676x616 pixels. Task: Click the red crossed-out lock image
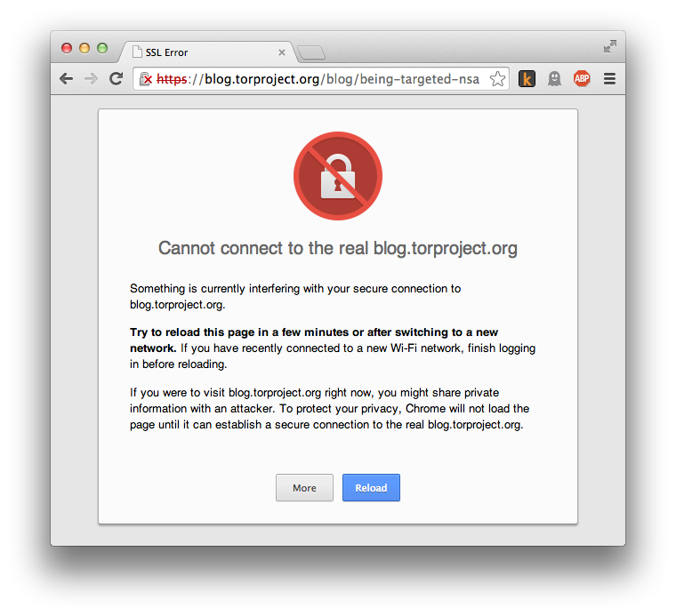coord(338,176)
